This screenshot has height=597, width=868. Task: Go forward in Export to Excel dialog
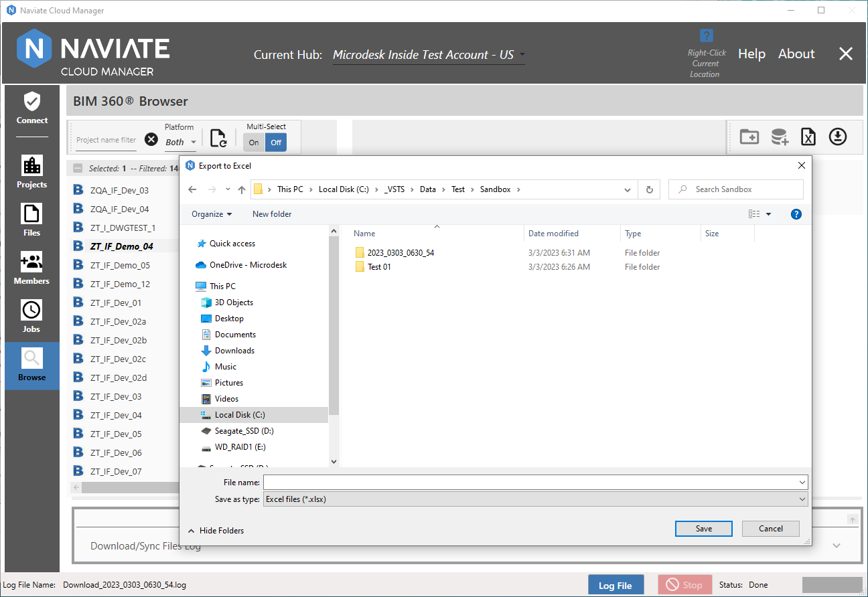pos(211,189)
